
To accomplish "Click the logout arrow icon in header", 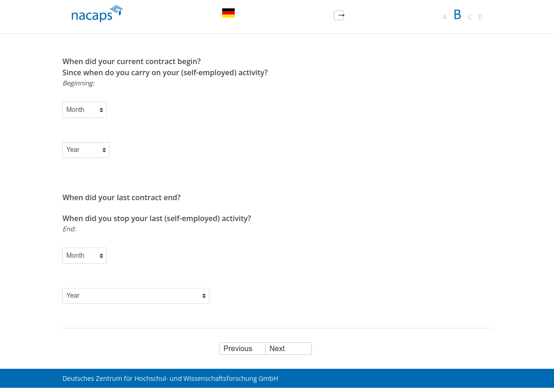I will click(339, 15).
